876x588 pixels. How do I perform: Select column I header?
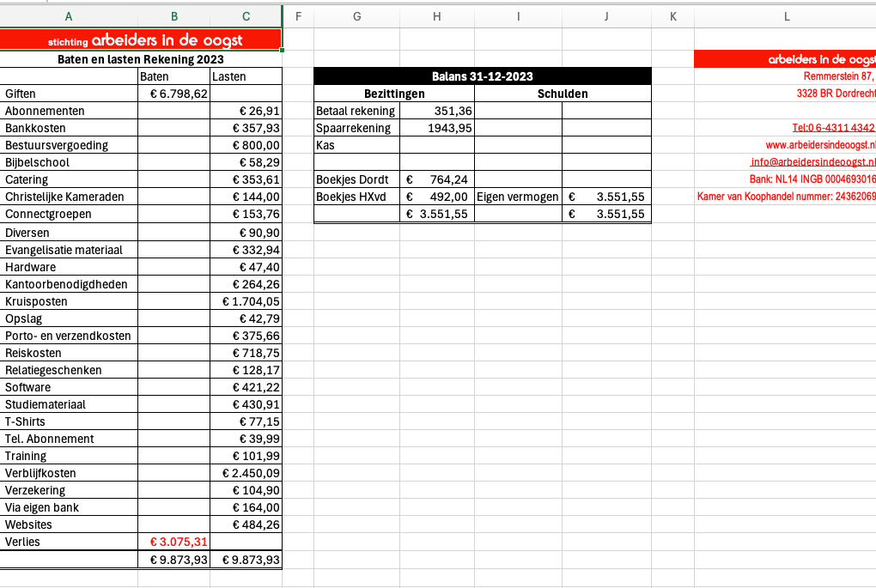click(519, 17)
